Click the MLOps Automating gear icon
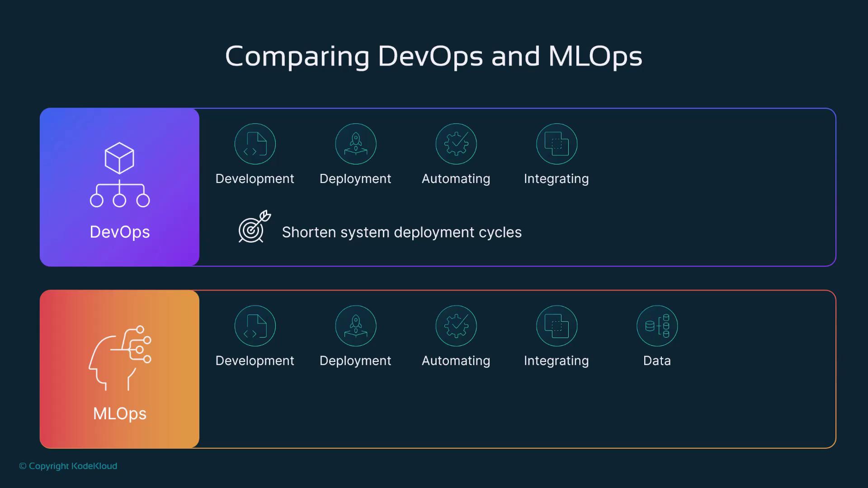Viewport: 868px width, 488px height. 456,326
